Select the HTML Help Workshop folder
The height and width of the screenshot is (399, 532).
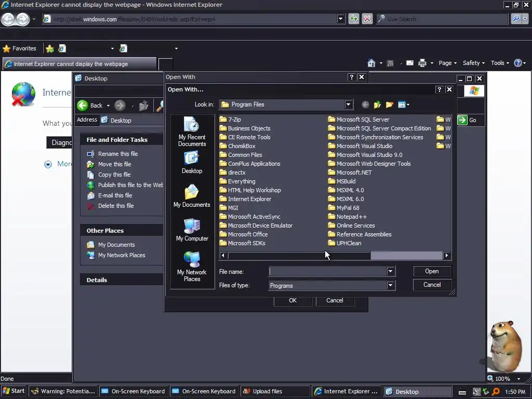[x=250, y=190]
